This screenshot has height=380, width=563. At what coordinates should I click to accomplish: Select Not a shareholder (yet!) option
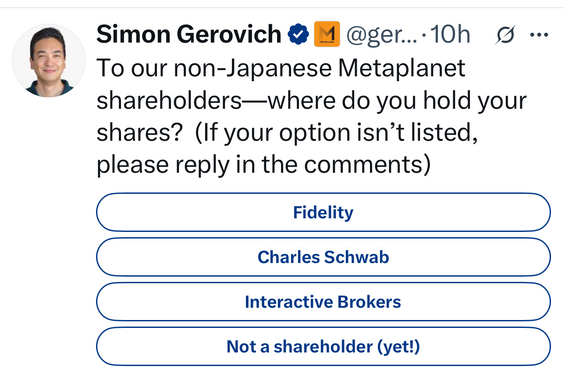(x=323, y=346)
